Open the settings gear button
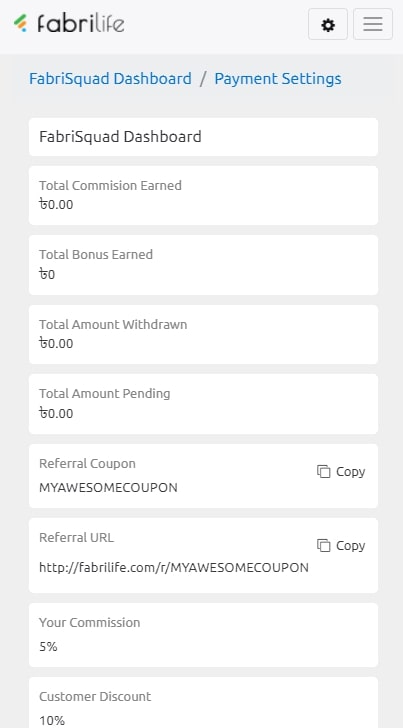403x728 pixels. [328, 24]
